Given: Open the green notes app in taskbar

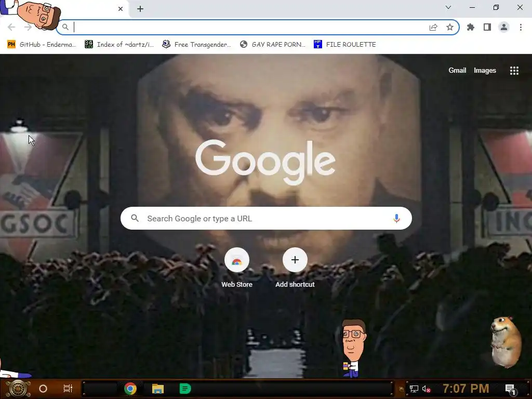Looking at the screenshot, I should (x=185, y=389).
